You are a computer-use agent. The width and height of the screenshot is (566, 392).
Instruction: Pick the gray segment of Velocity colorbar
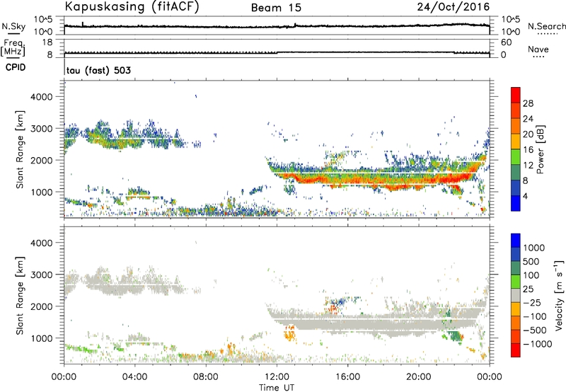coord(516,296)
